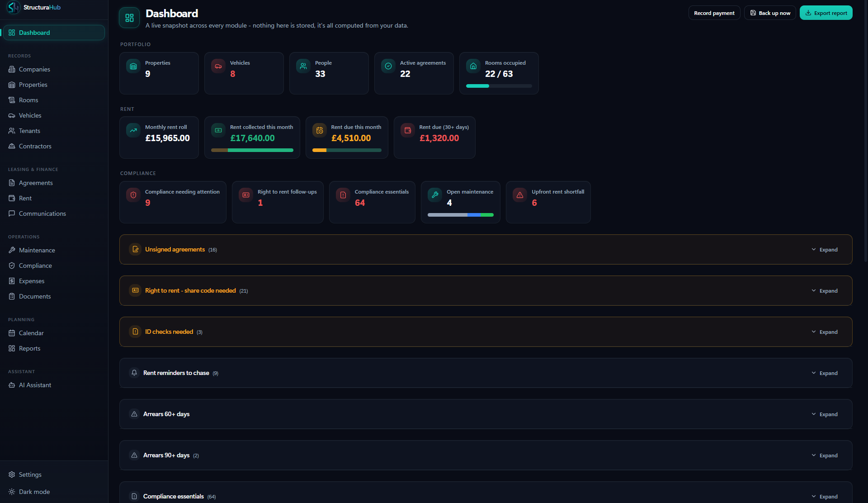Expand the Rent reminders to chase section

pos(825,373)
